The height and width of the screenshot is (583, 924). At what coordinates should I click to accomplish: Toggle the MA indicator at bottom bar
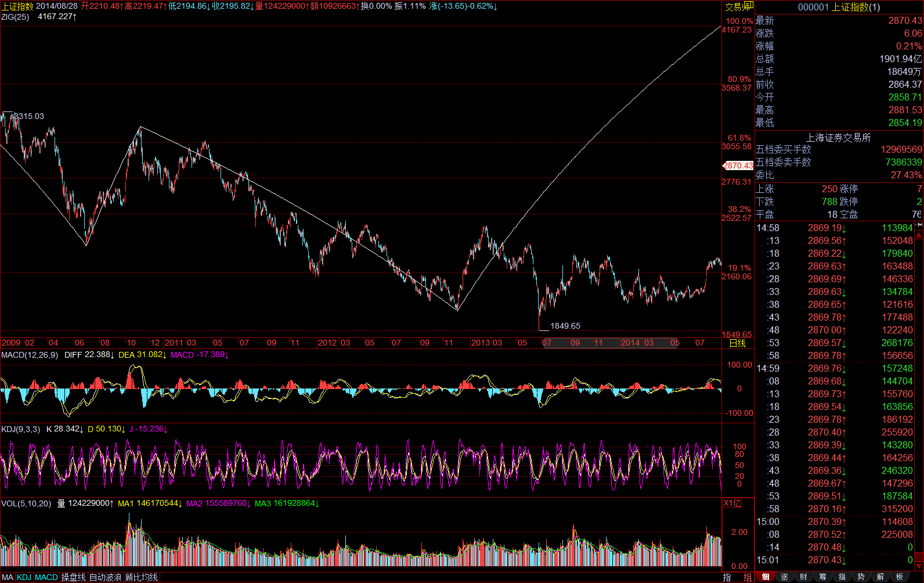click(x=8, y=577)
